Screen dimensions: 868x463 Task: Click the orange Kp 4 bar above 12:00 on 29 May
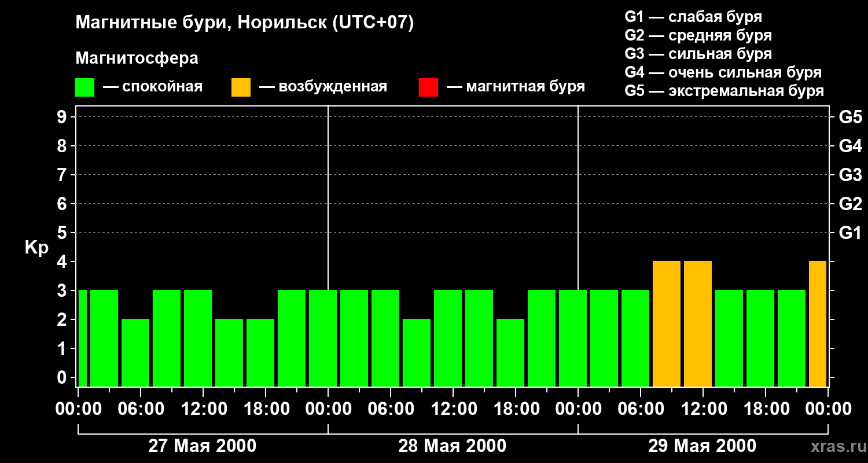click(x=698, y=324)
